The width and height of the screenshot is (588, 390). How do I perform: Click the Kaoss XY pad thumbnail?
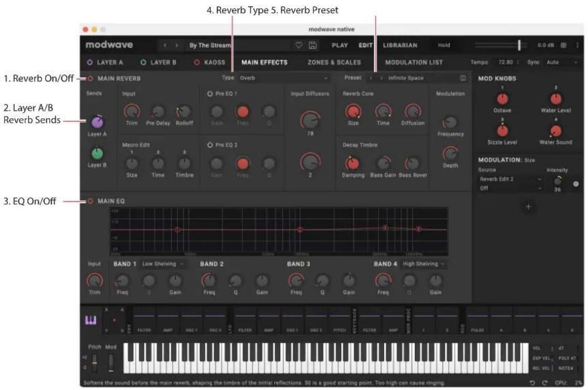click(114, 320)
